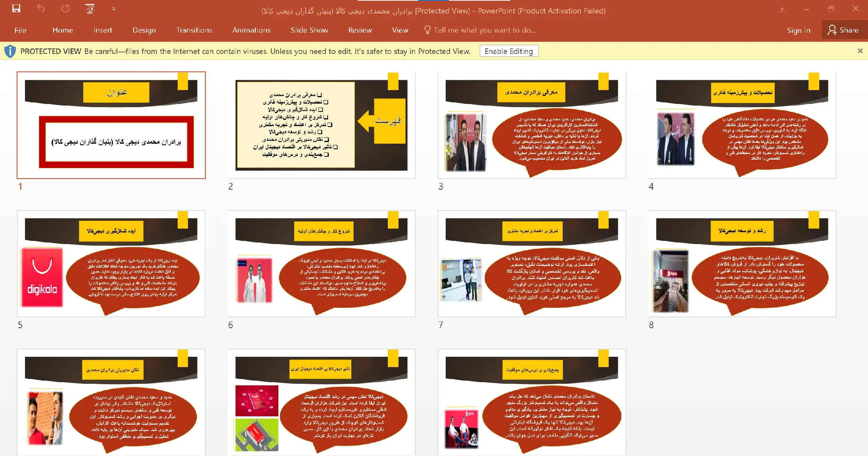
Task: Click the Protected View shield icon
Action: pyautogui.click(x=10, y=51)
